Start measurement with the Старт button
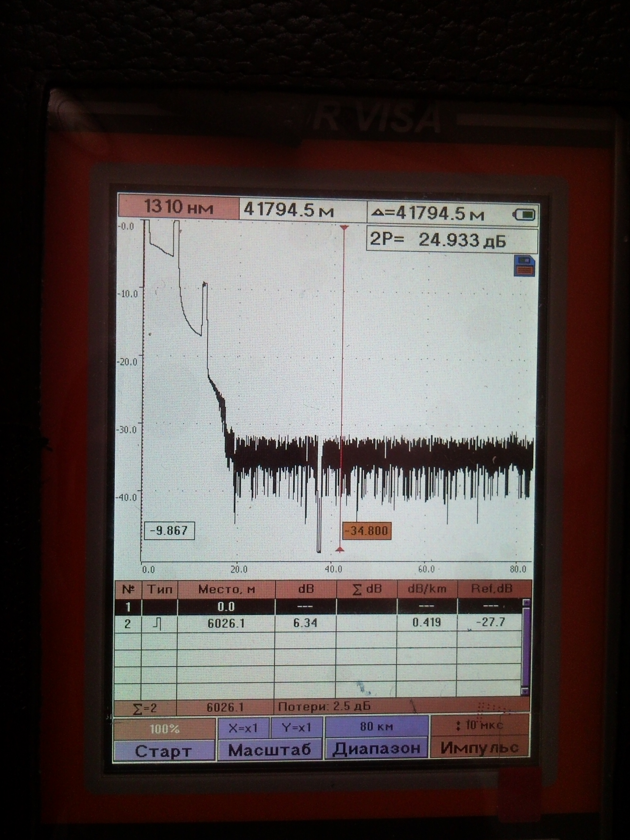 coord(164,750)
